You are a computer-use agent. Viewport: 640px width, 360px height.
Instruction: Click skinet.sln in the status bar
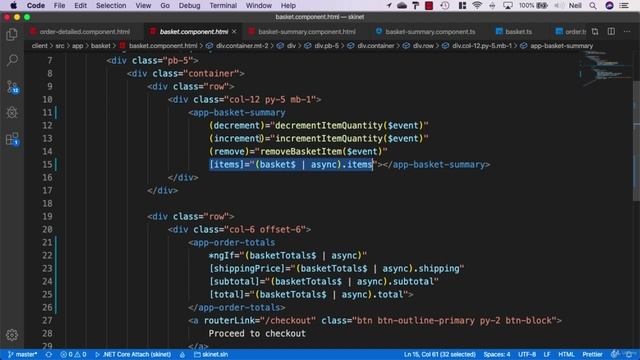(x=211, y=354)
